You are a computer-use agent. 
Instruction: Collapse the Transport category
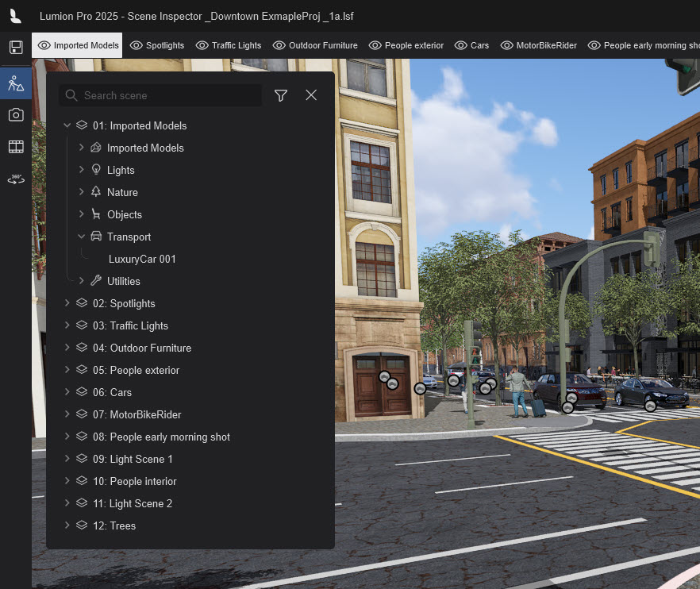coord(82,237)
